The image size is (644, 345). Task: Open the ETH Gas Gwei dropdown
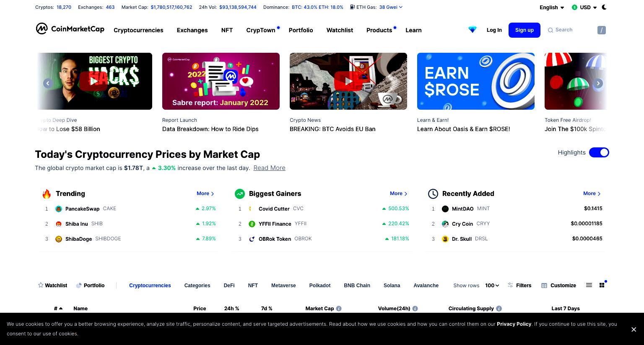click(391, 7)
